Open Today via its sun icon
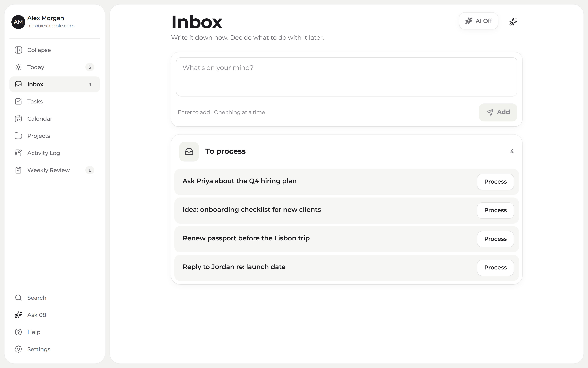This screenshot has width=588, height=368. pyautogui.click(x=18, y=67)
